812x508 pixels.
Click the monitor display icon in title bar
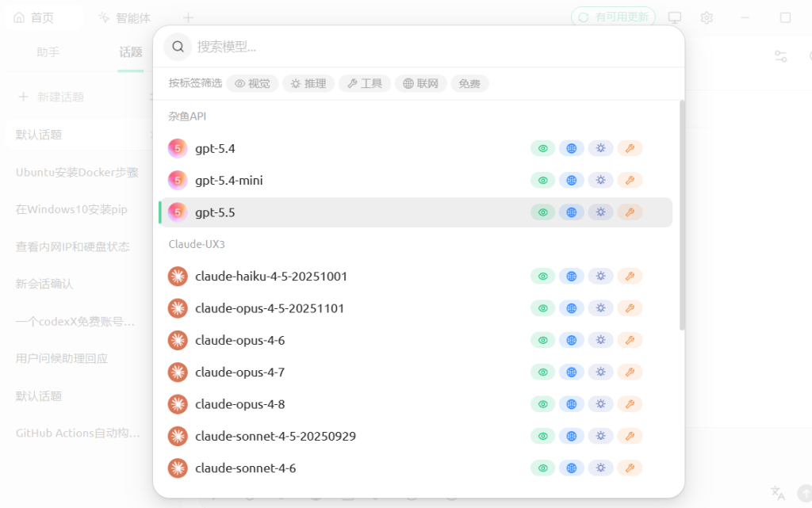[674, 17]
